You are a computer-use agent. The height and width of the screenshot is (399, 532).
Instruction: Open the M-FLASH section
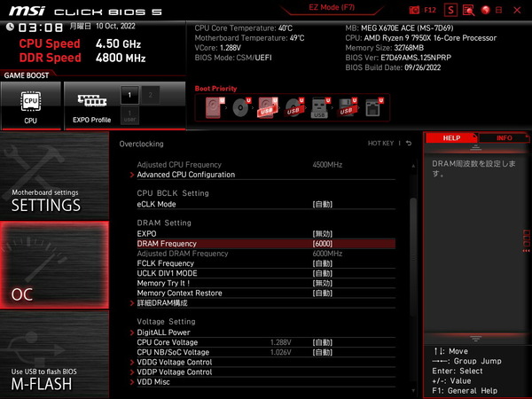pos(54,354)
